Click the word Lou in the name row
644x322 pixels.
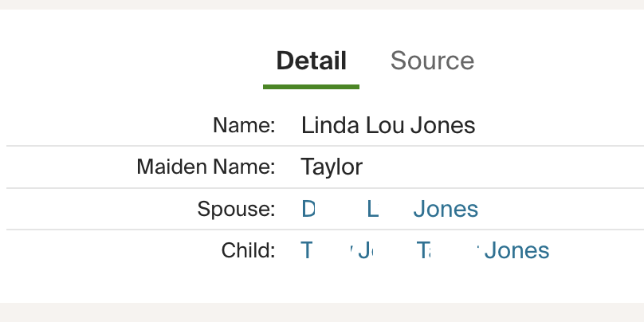click(382, 125)
